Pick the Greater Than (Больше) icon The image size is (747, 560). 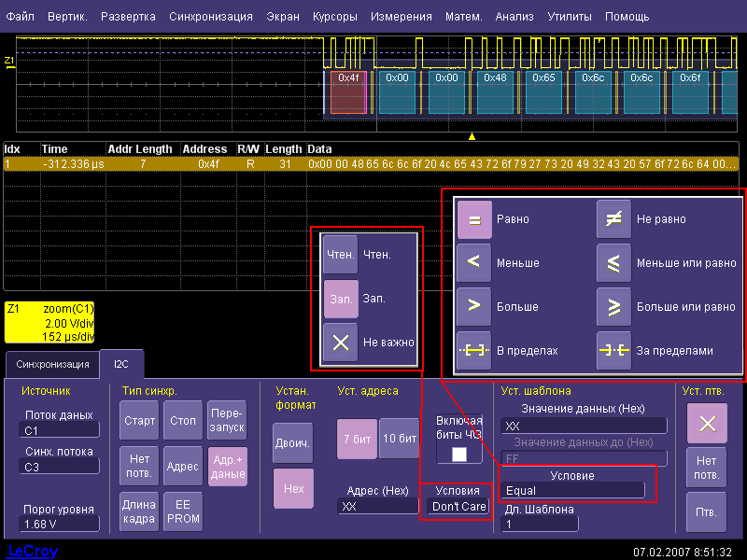pyautogui.click(x=474, y=306)
